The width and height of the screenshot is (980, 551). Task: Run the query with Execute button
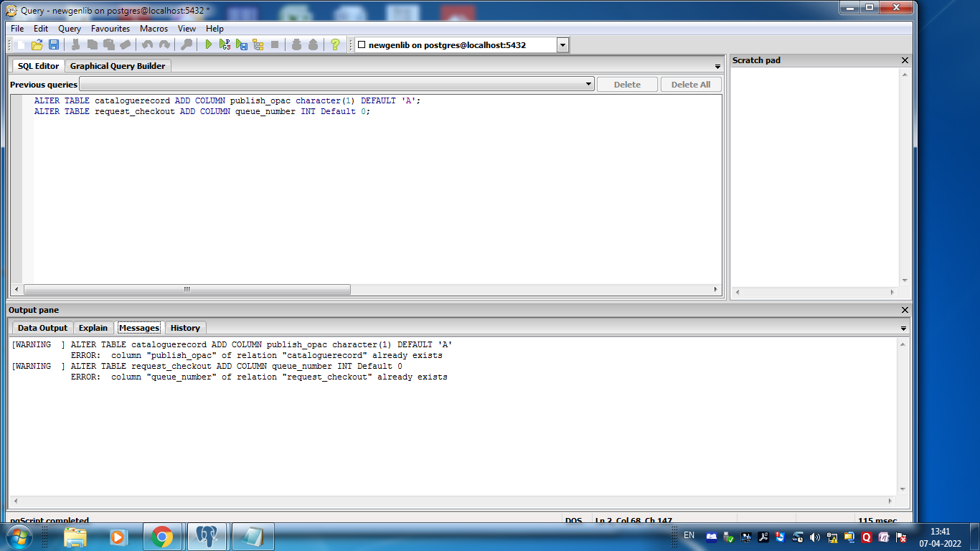[208, 45]
